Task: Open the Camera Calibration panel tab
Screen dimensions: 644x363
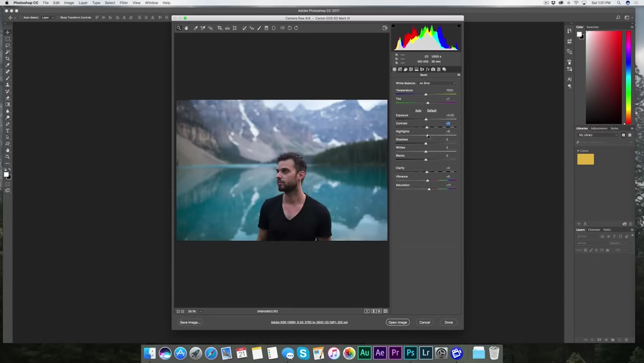Action: pos(433,69)
